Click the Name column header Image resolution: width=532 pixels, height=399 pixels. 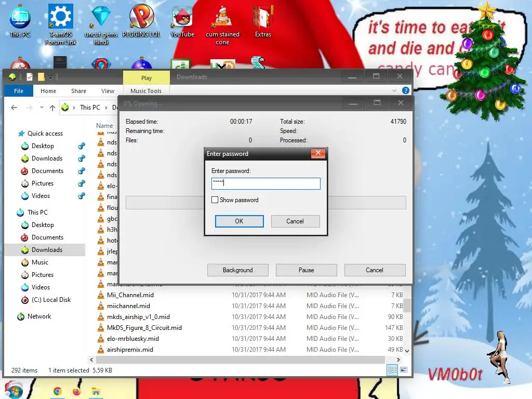pos(104,126)
